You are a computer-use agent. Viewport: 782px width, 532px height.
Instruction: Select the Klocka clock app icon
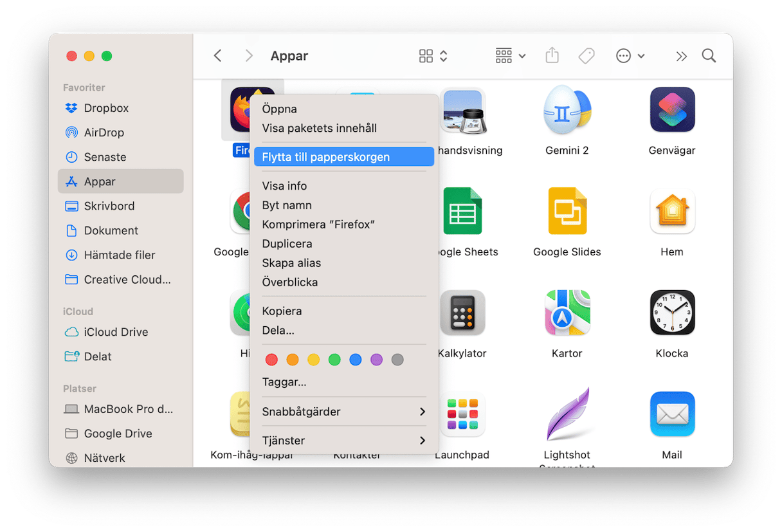pyautogui.click(x=672, y=313)
